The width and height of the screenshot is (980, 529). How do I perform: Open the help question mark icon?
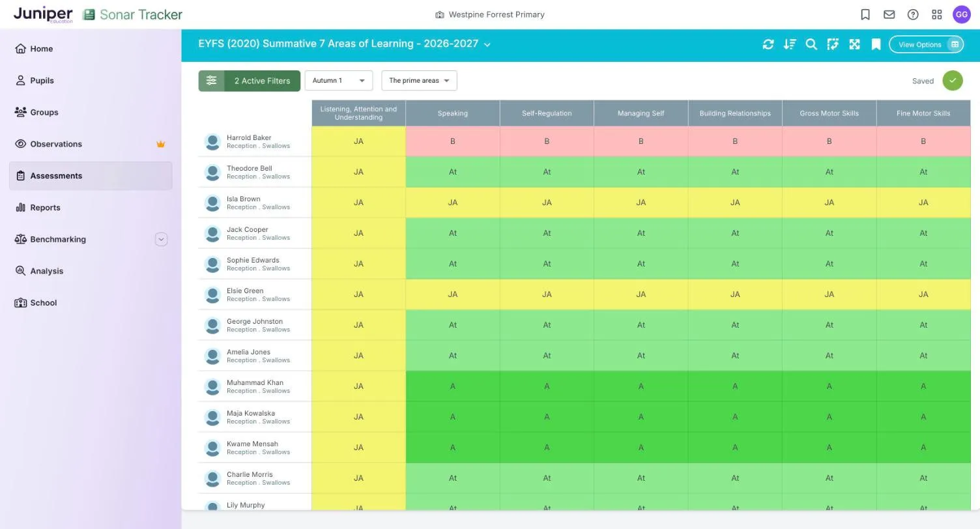tap(913, 14)
